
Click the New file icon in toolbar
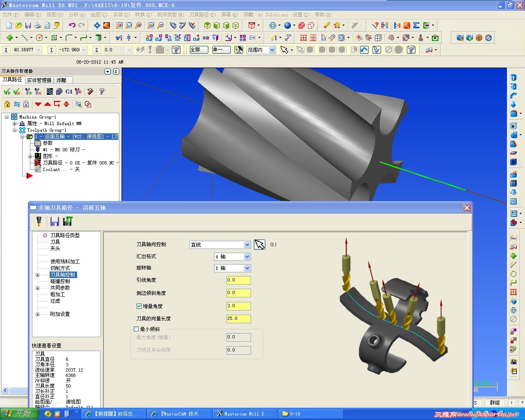click(9, 25)
